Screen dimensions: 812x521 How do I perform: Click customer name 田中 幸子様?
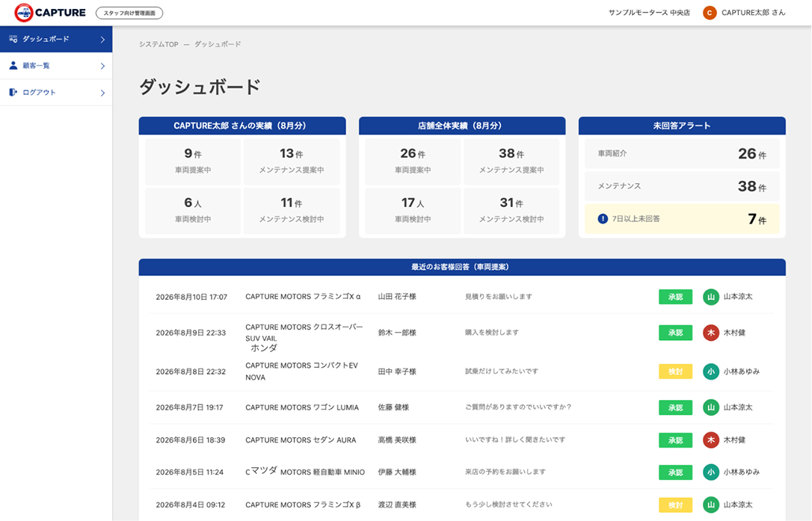tap(397, 372)
